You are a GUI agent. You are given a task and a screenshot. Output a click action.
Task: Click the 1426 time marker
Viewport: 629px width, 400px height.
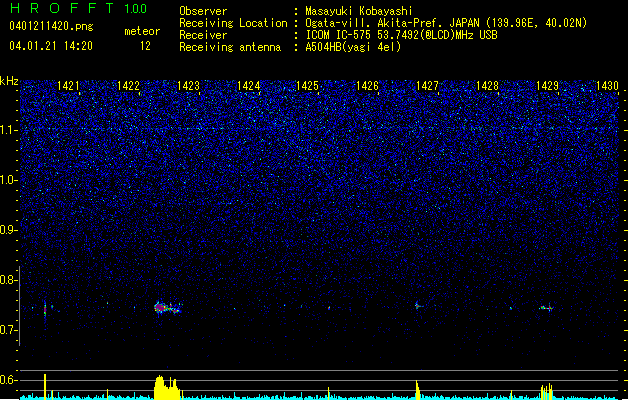pos(367,86)
